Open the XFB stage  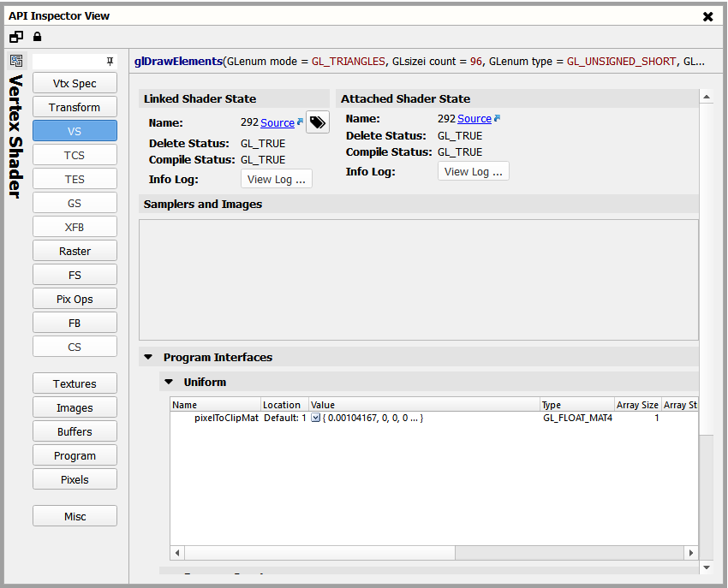(75, 227)
